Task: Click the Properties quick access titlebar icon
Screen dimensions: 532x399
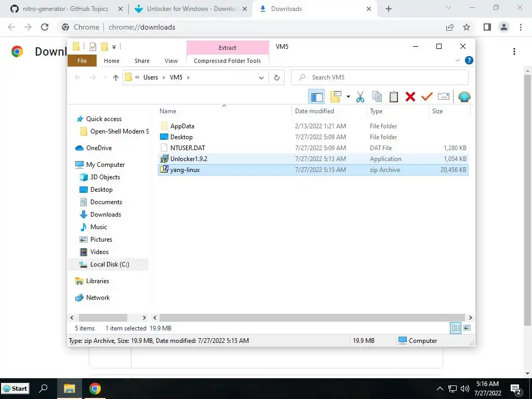Action: [92, 47]
